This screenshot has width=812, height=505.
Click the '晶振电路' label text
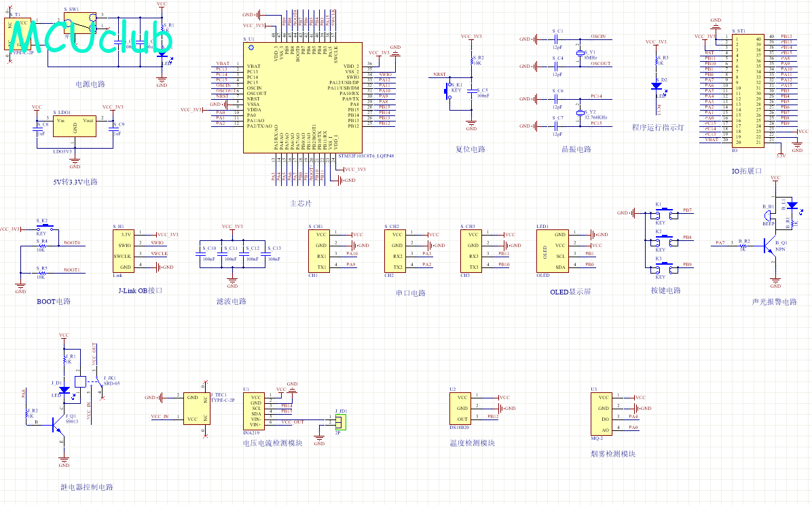coord(576,149)
